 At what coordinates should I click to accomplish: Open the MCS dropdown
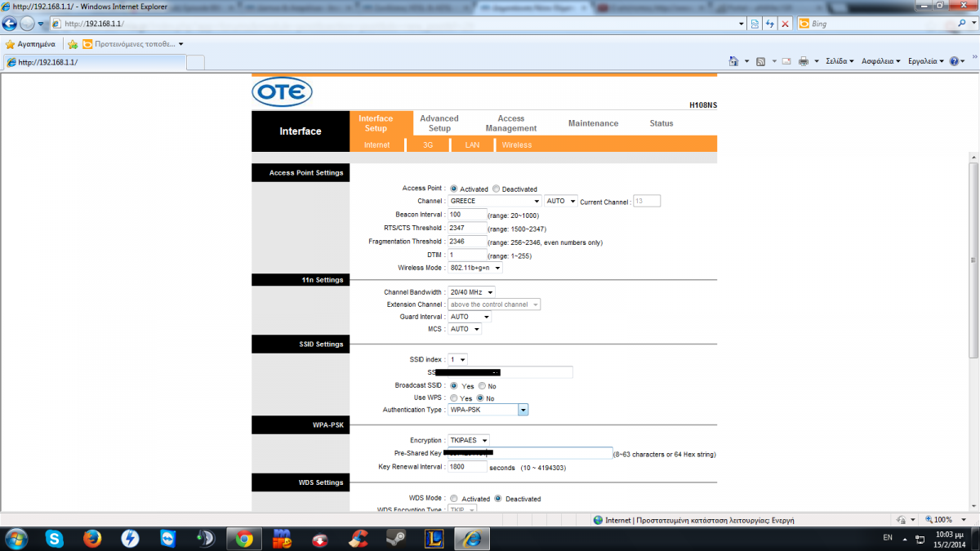(465, 329)
